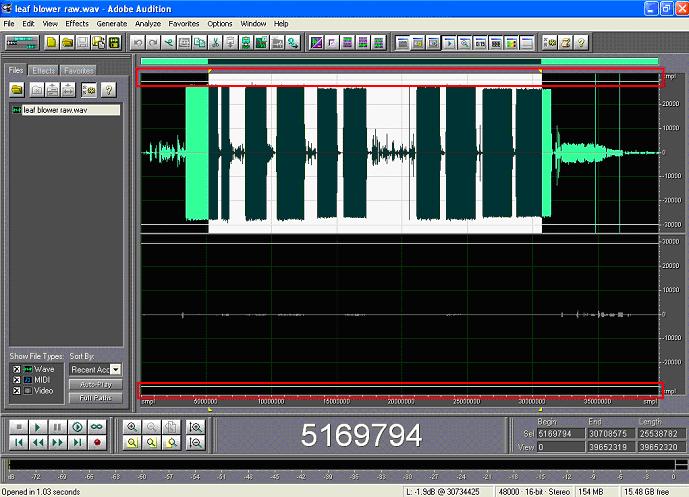Start recording with the red Record button
The height and width of the screenshot is (497, 689).
point(97,443)
